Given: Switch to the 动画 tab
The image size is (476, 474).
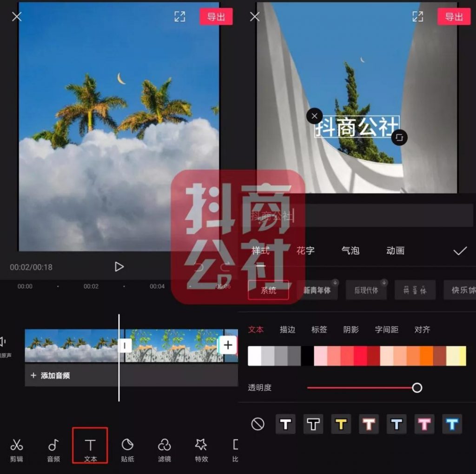Looking at the screenshot, I should 395,251.
